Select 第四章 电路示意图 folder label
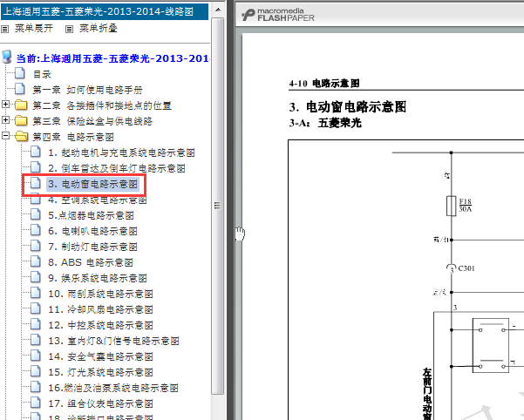Screen dimensions: 524x420 coord(73,137)
